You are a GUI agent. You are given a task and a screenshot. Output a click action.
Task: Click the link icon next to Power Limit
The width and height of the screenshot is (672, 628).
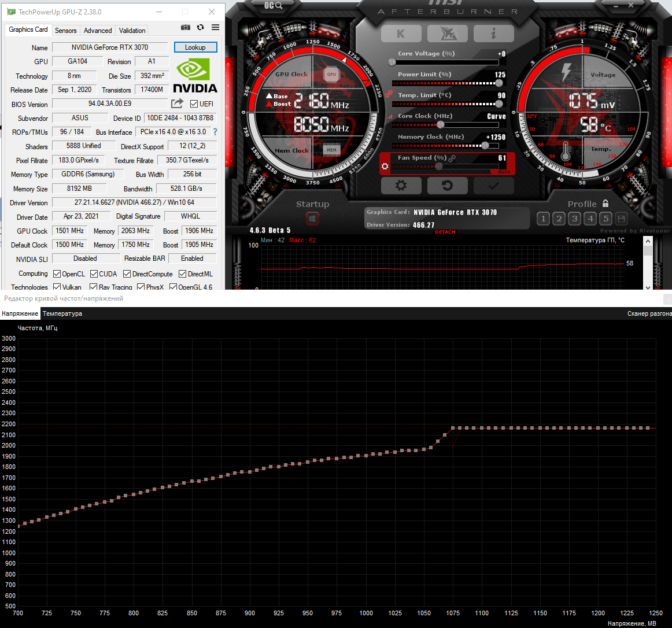(389, 94)
